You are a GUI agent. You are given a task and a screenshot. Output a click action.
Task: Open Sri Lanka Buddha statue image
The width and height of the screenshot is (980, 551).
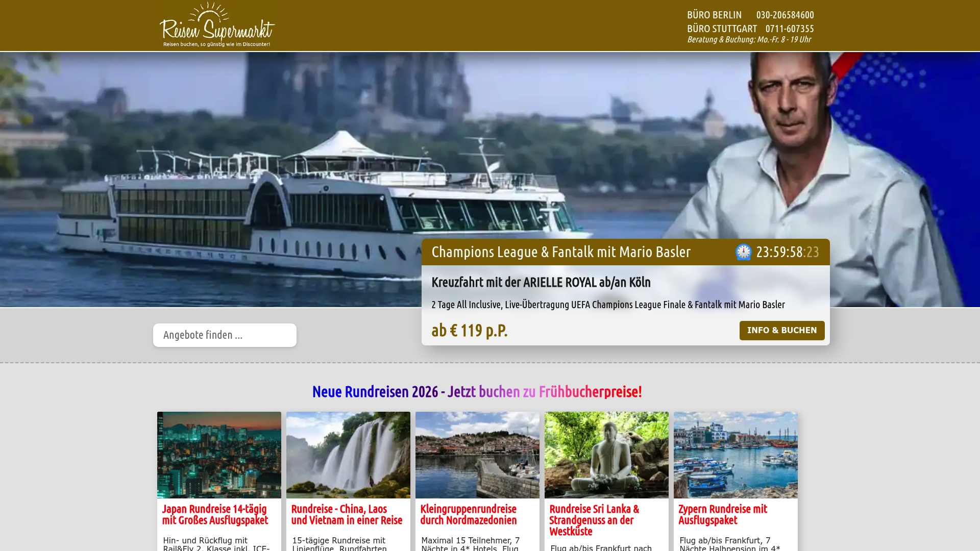(606, 455)
